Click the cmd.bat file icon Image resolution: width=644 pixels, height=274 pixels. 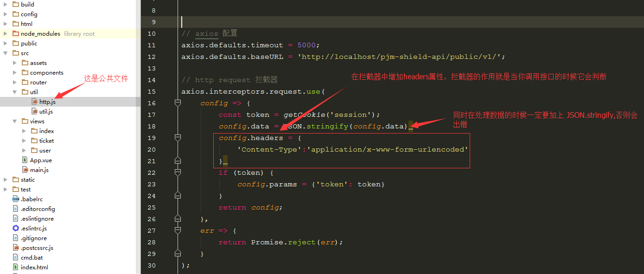coord(15,257)
